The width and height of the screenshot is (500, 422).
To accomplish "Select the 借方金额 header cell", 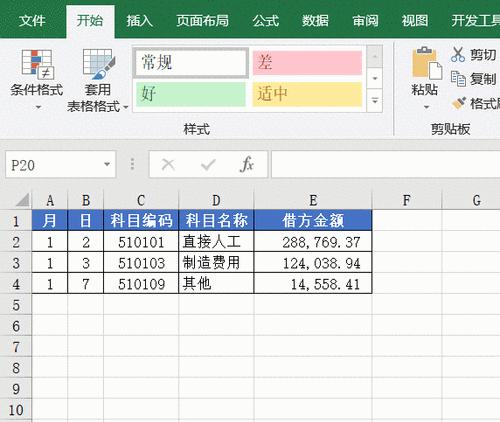I will (313, 220).
